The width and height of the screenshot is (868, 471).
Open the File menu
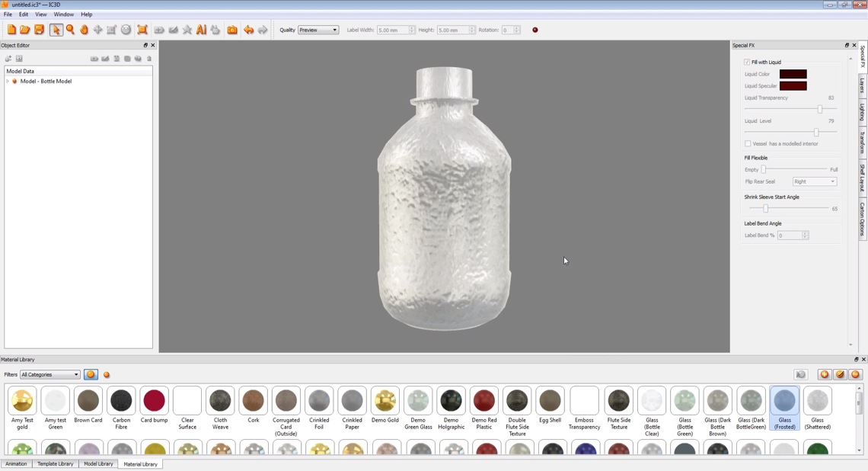pos(8,14)
